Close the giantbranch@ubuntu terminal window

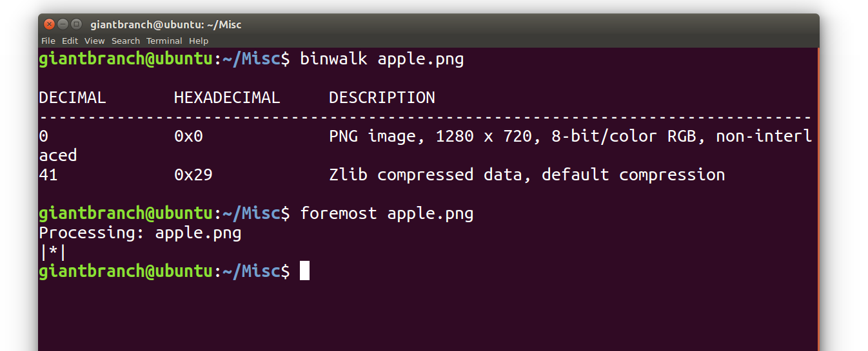click(50, 24)
